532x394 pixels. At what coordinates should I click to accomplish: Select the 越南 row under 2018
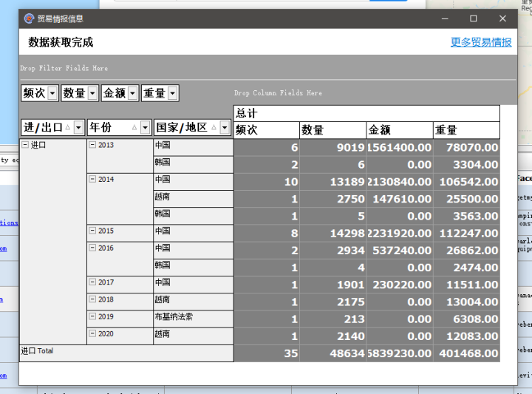click(194, 302)
